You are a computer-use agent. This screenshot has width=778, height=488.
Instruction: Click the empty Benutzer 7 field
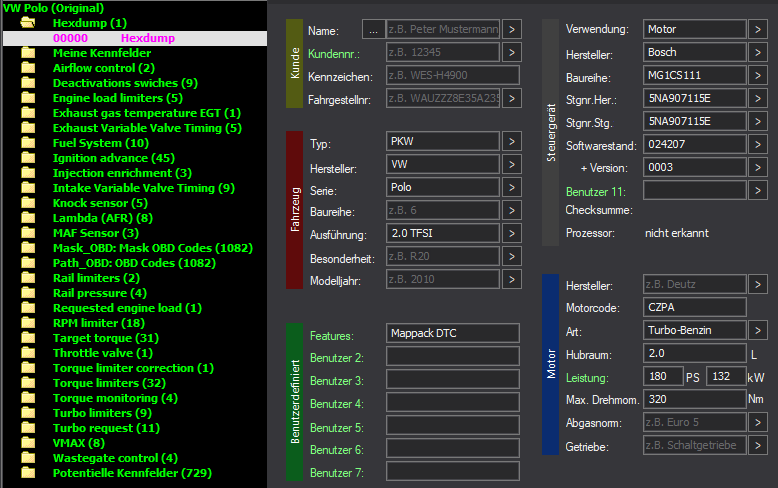point(453,471)
